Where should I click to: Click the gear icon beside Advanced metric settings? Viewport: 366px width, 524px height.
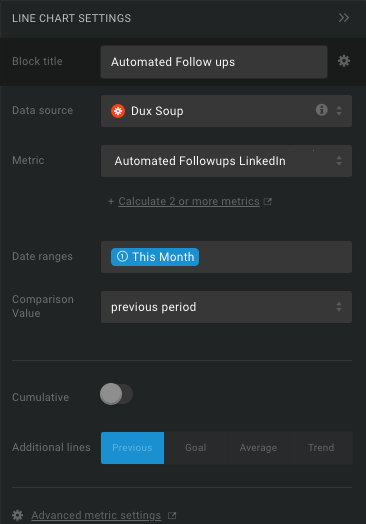click(17, 515)
